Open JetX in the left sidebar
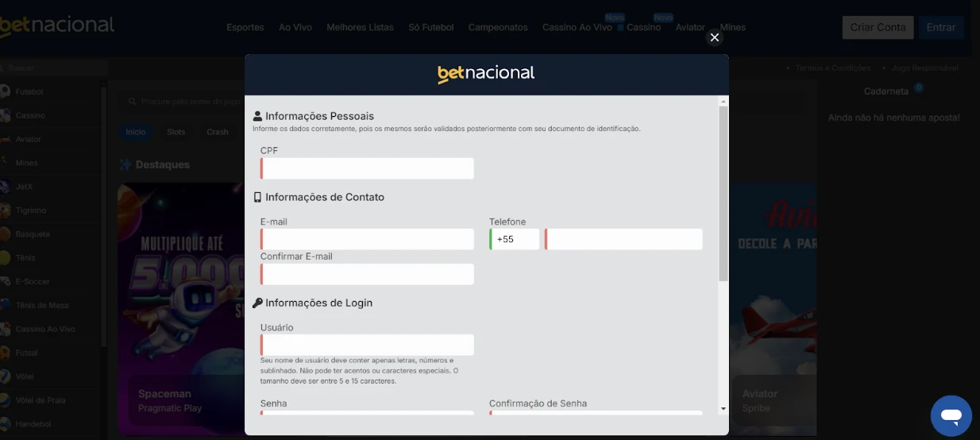The height and width of the screenshot is (440, 980). 24,187
